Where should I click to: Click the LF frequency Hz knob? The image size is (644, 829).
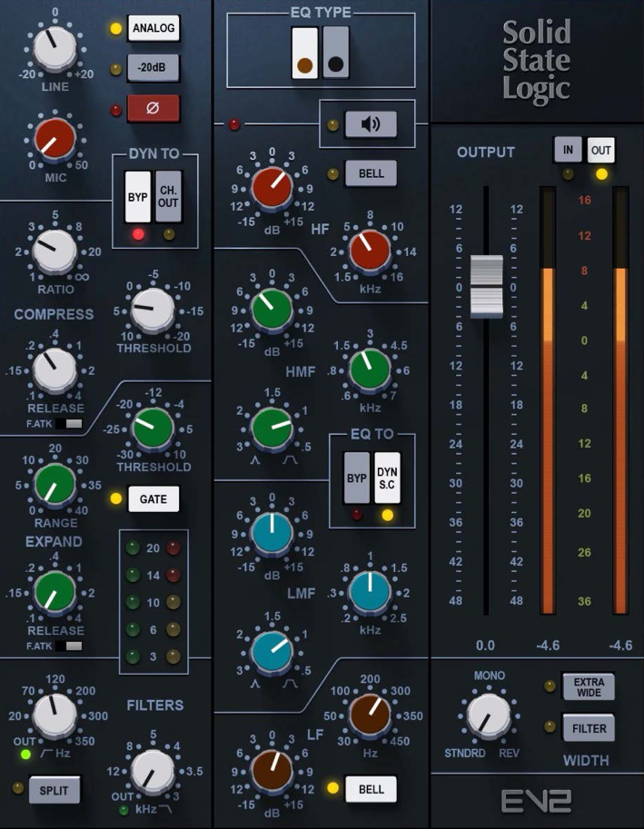[370, 715]
